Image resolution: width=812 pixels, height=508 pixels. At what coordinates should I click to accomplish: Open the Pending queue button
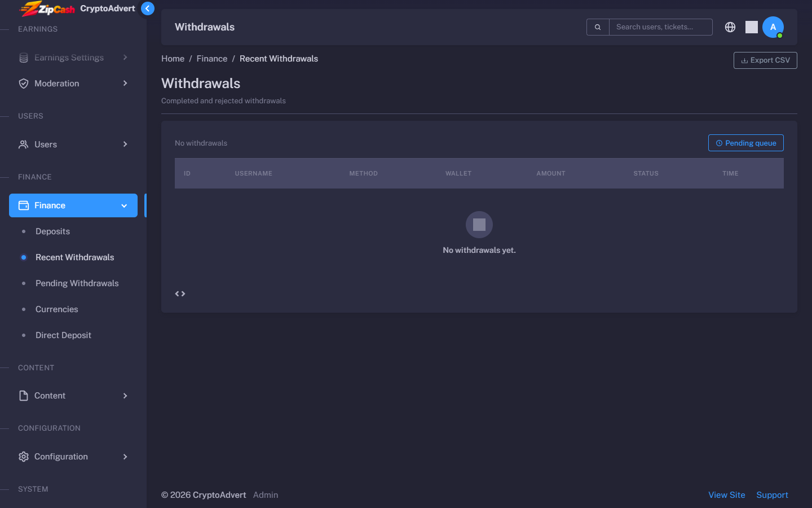[x=745, y=143]
